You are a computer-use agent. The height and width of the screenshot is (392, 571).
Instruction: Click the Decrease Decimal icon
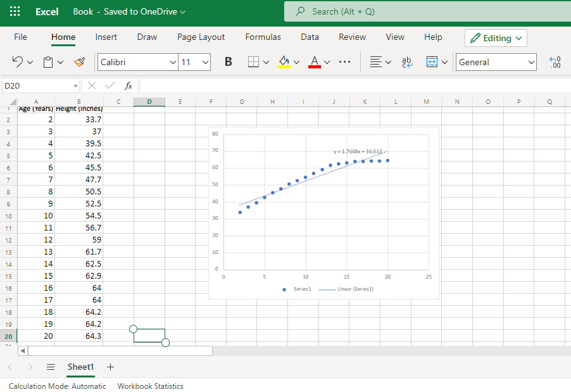555,62
